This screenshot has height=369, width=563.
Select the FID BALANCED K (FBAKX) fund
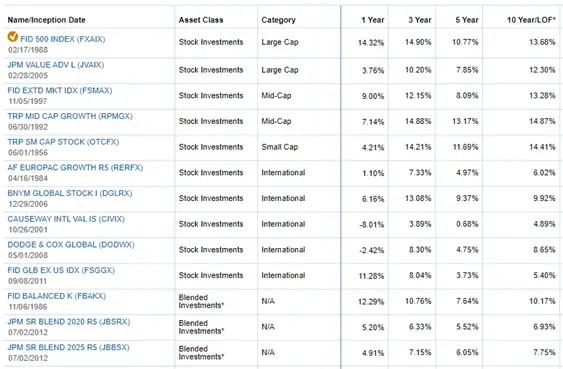click(57, 296)
